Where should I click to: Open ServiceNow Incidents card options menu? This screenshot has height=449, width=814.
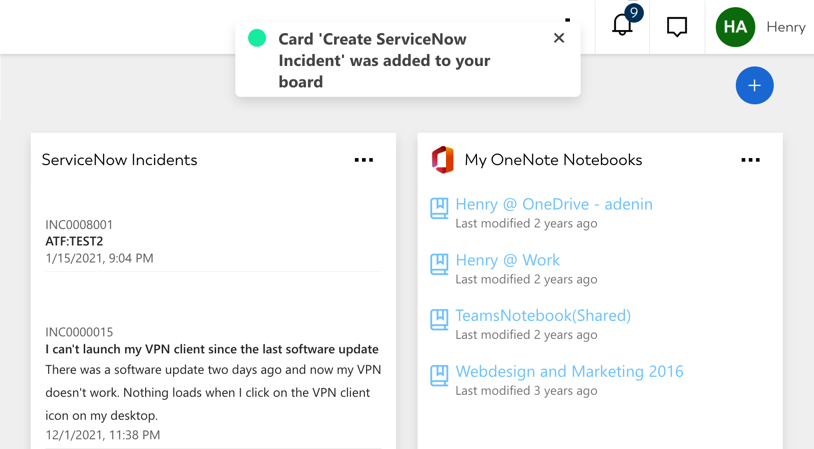tap(364, 160)
